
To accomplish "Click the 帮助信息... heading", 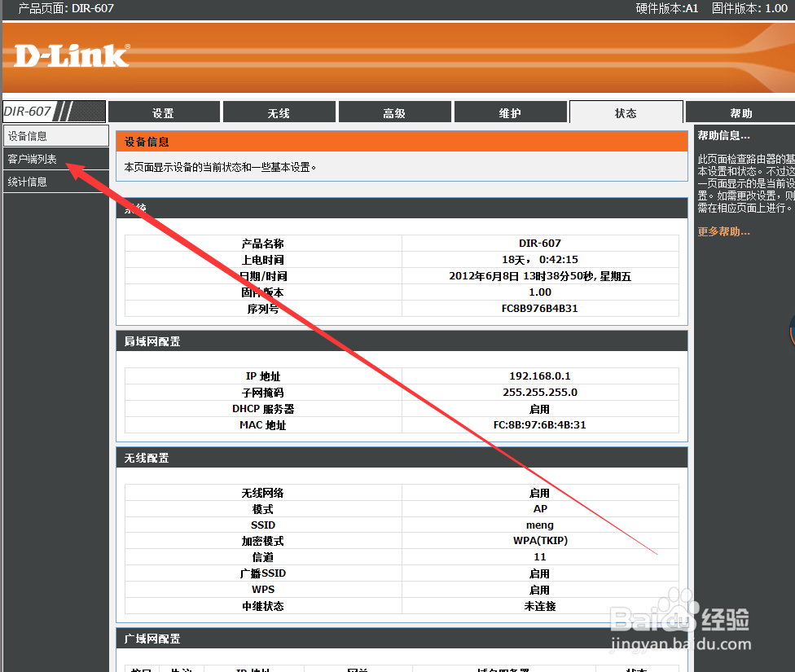I will tap(723, 135).
